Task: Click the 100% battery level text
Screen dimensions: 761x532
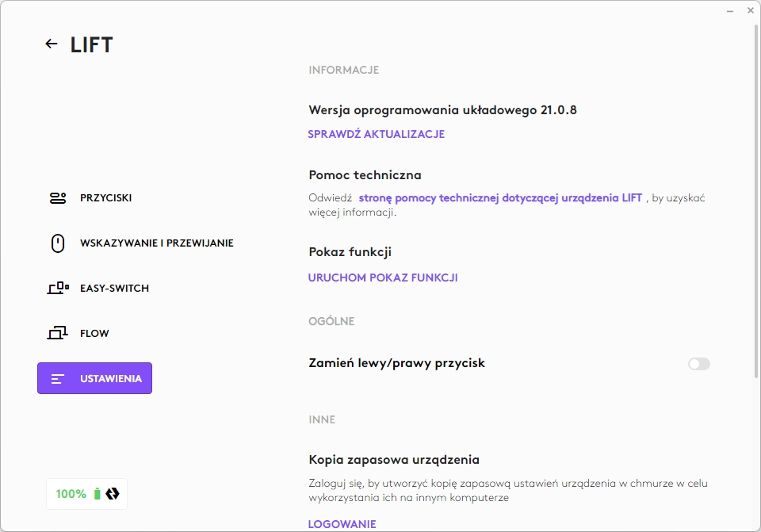Action: point(71,494)
